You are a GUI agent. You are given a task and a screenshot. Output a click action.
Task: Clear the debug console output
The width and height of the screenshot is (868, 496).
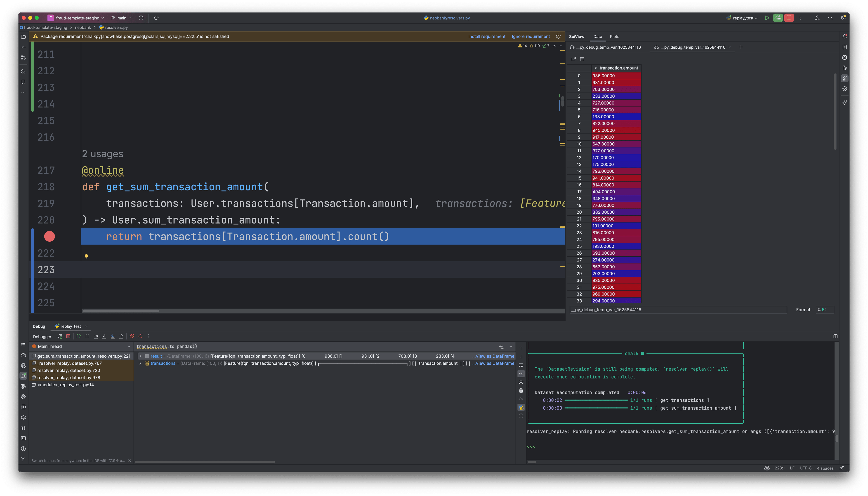point(521,391)
